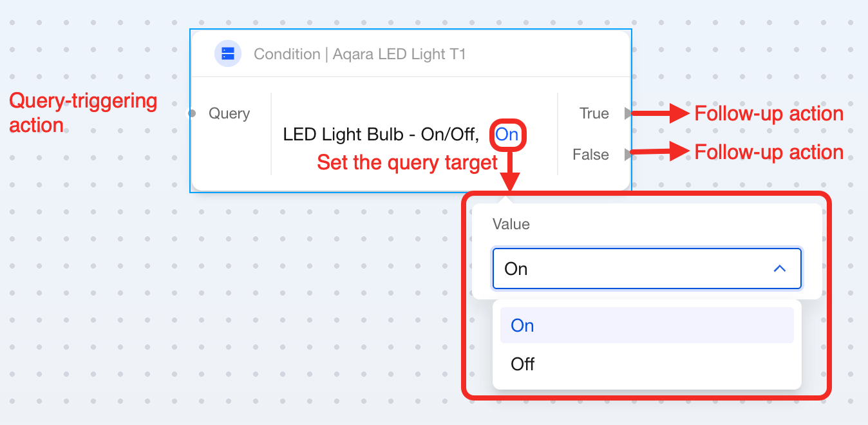Click the True output port triangle
The image size is (868, 425).
click(x=628, y=113)
